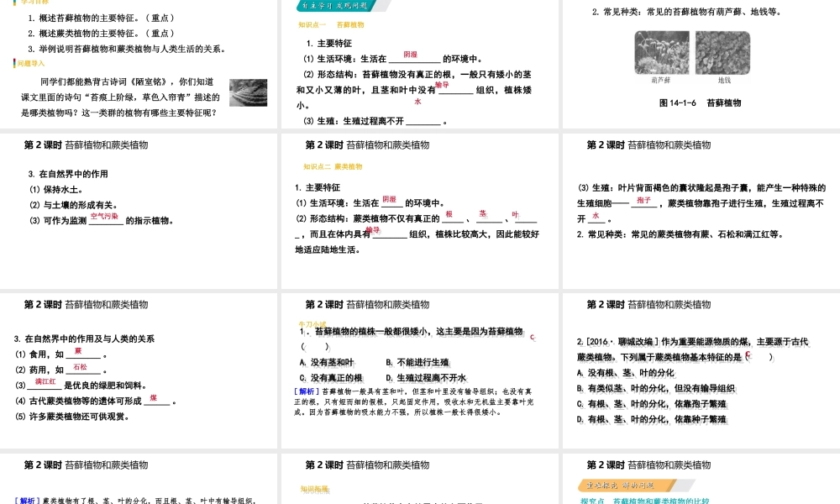Click the 问题导入 section label

click(x=30, y=63)
